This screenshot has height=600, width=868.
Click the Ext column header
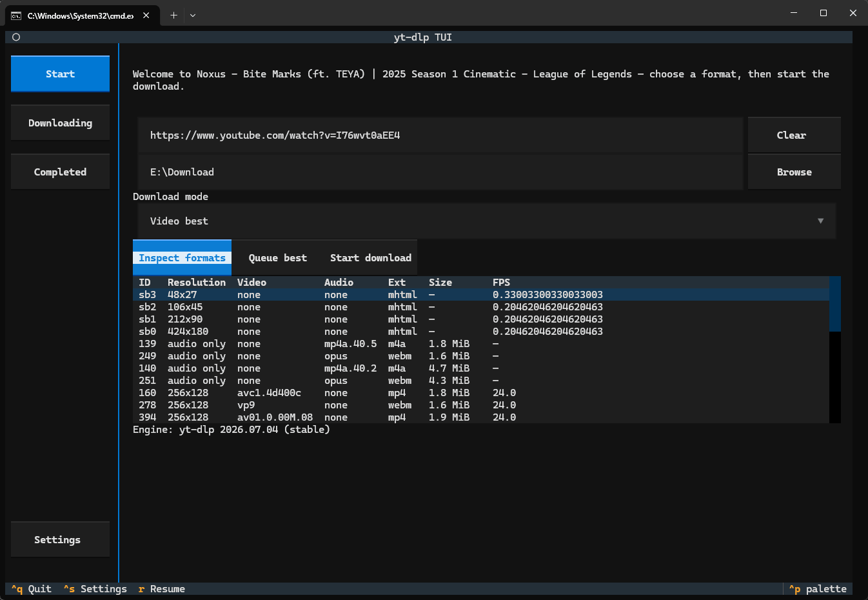click(397, 283)
